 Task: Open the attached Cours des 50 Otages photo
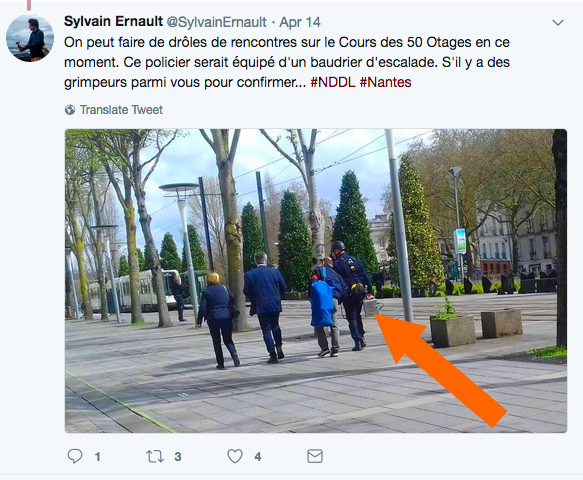click(x=316, y=281)
